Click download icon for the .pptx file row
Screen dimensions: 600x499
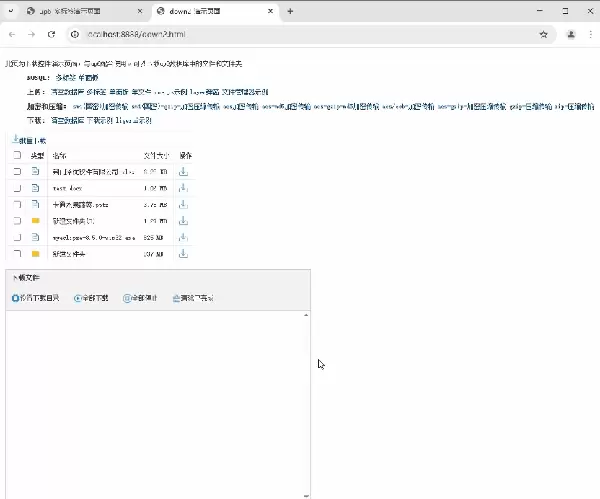(x=183, y=204)
